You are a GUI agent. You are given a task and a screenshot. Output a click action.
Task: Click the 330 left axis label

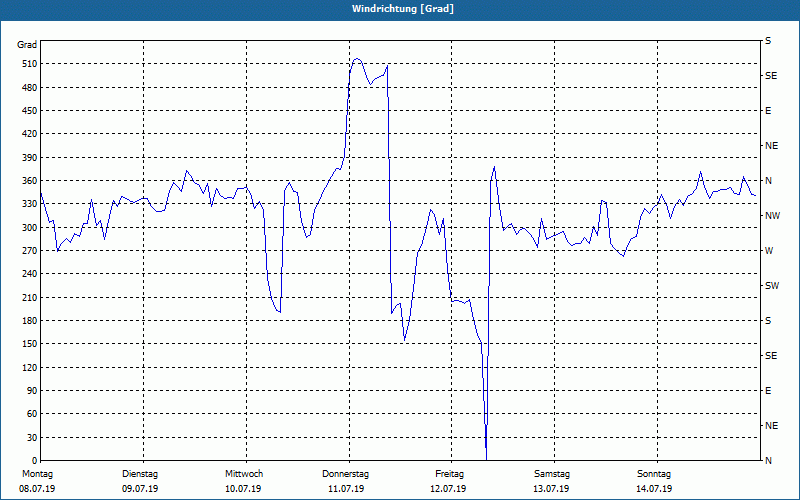tap(29, 204)
